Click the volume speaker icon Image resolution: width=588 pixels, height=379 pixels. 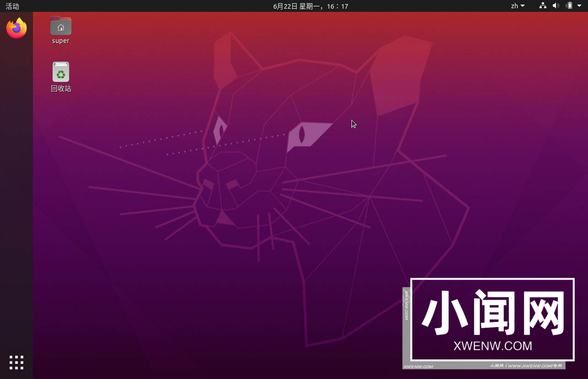point(556,6)
